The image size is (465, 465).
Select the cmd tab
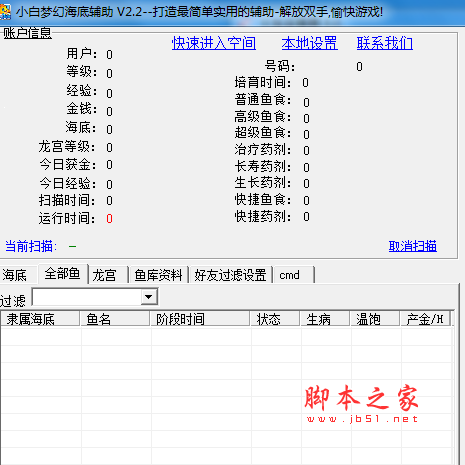click(x=293, y=275)
